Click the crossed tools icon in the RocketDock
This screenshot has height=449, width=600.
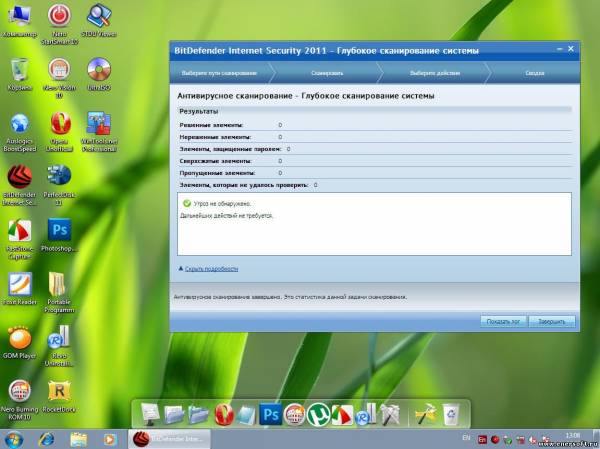390,415
